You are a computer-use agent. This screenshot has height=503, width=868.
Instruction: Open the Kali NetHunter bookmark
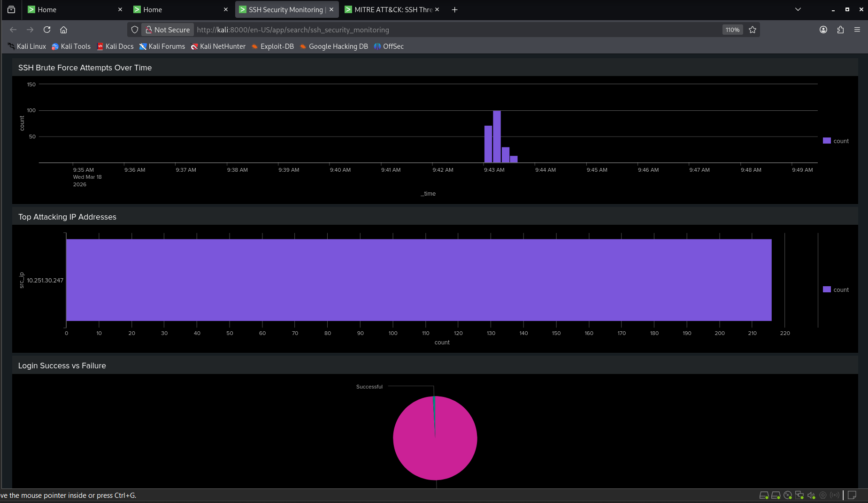(218, 46)
